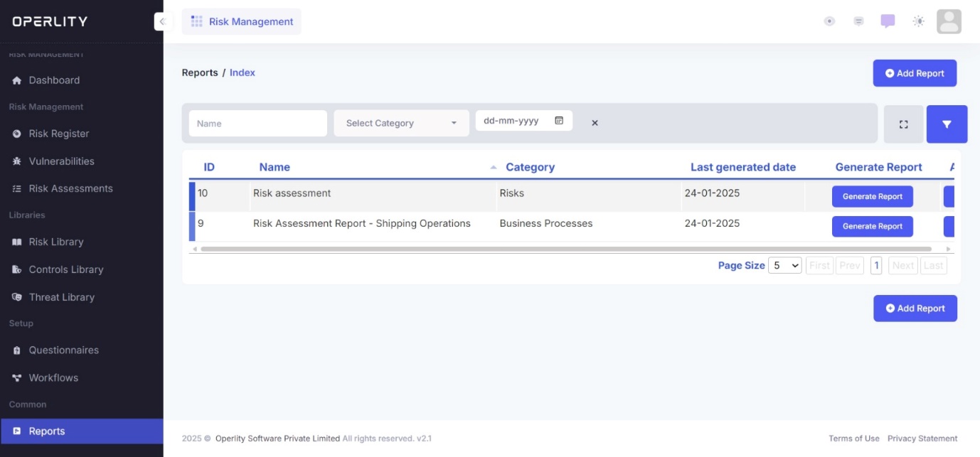Open the purple chat bubble icon

888,21
